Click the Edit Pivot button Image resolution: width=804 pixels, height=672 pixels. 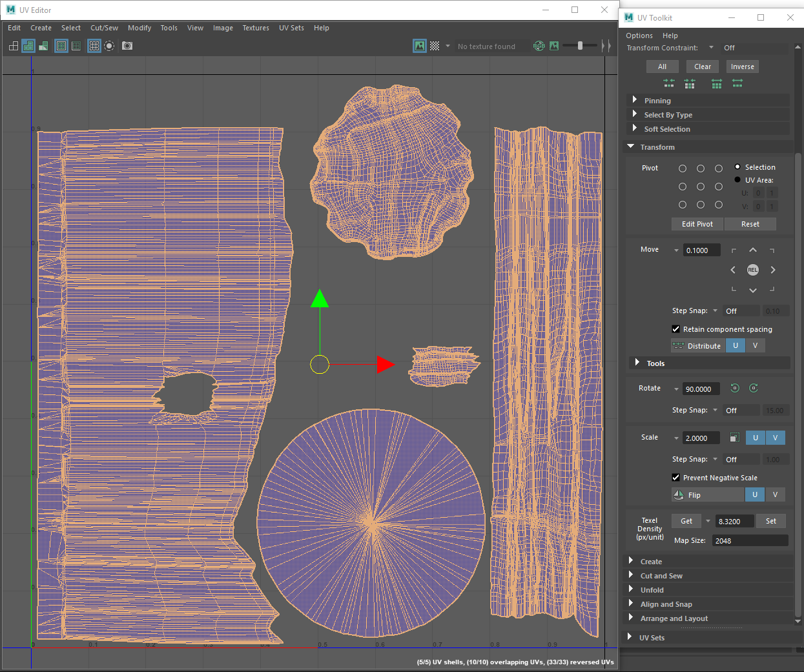(x=697, y=224)
